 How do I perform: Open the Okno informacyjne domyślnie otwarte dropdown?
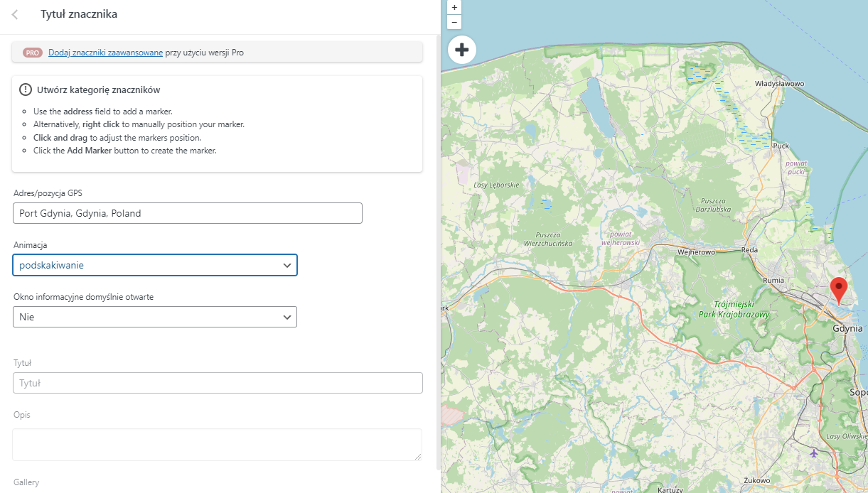coord(155,317)
